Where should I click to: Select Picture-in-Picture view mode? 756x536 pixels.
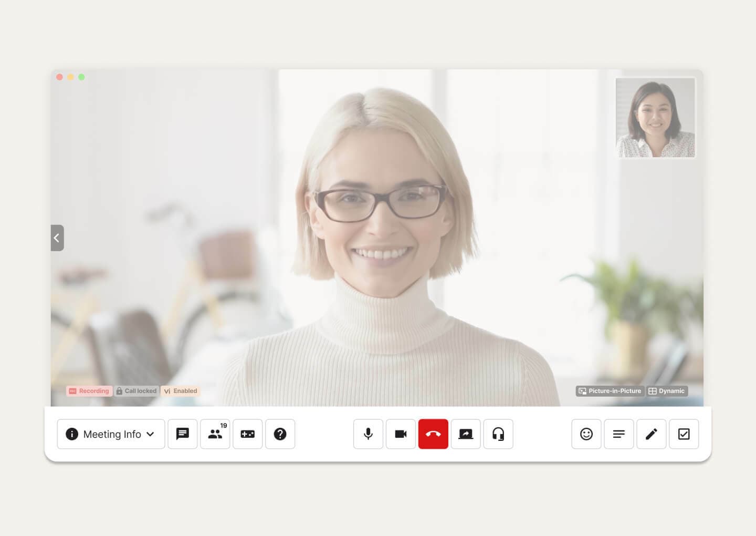(610, 391)
